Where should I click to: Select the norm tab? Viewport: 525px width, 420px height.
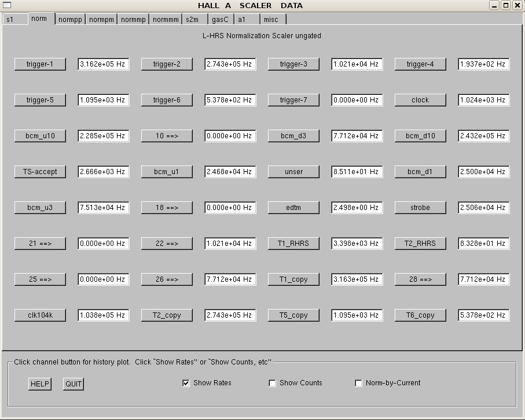(41, 19)
